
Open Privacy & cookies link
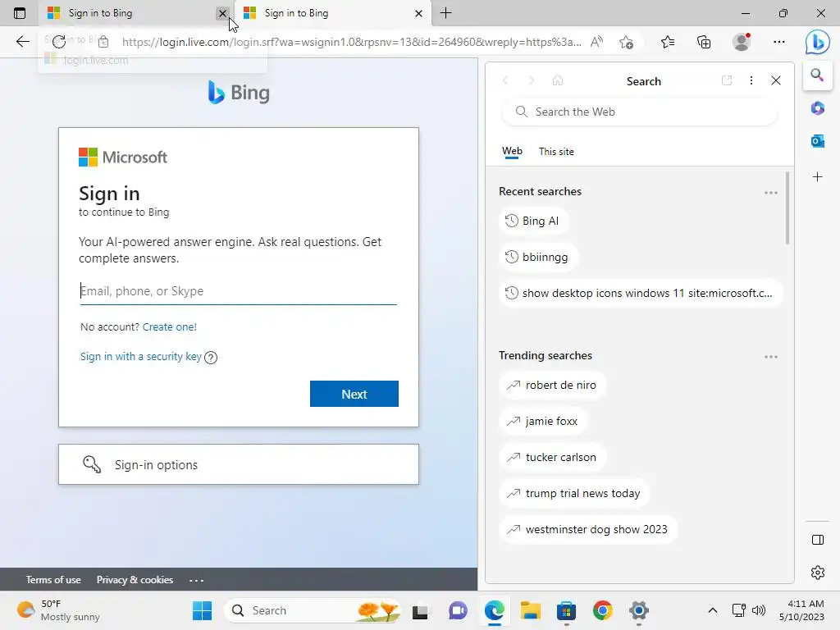coord(135,580)
